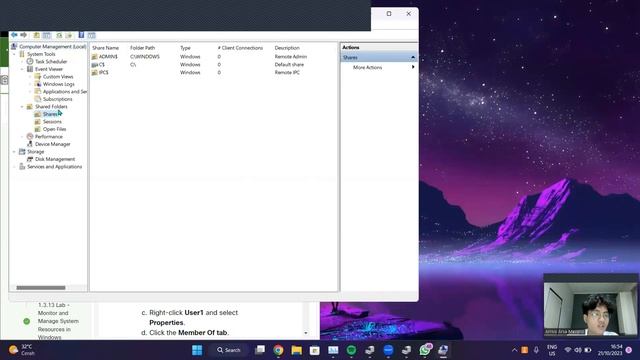
Task: Open Subscriptions under Event Viewer
Action: click(58, 99)
